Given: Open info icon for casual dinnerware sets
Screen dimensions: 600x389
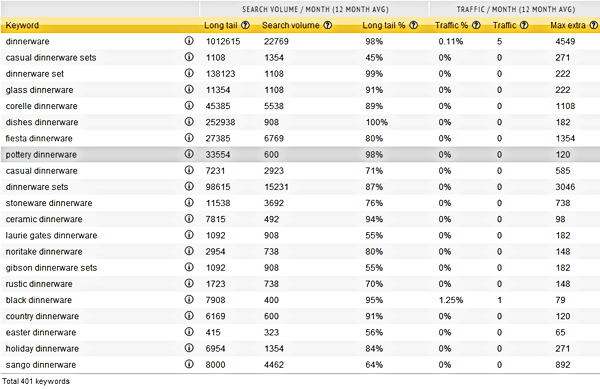Looking at the screenshot, I should (189, 57).
